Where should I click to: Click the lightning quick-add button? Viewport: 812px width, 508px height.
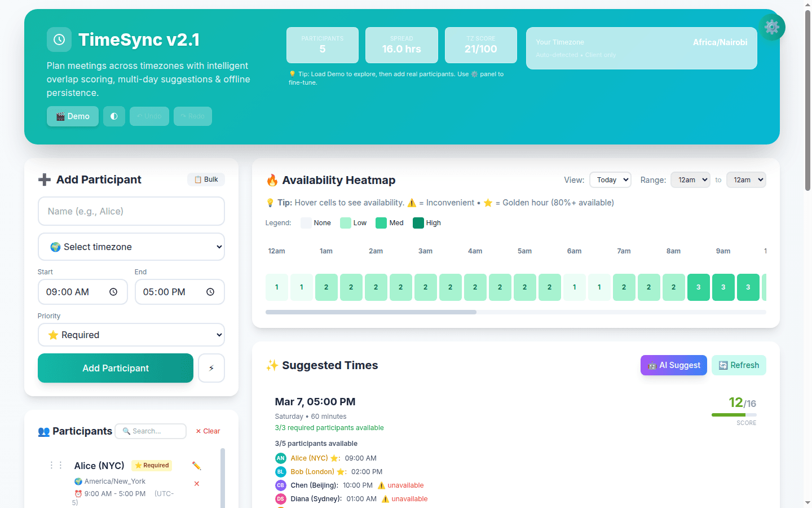coord(211,368)
